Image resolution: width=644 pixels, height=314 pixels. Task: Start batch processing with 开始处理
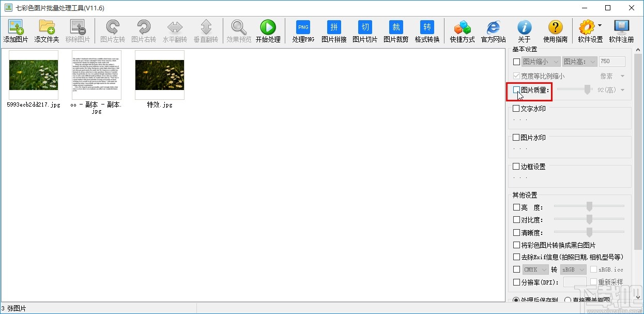coord(268,31)
